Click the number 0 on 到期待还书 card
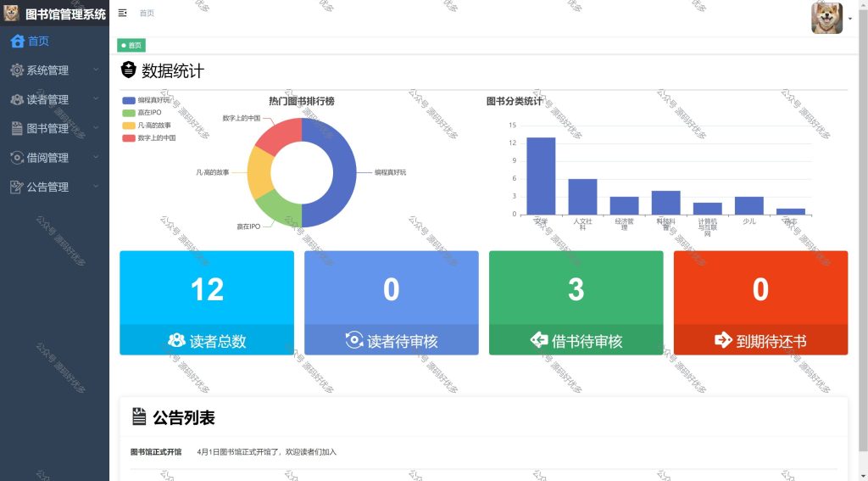The height and width of the screenshot is (481, 868). click(760, 289)
